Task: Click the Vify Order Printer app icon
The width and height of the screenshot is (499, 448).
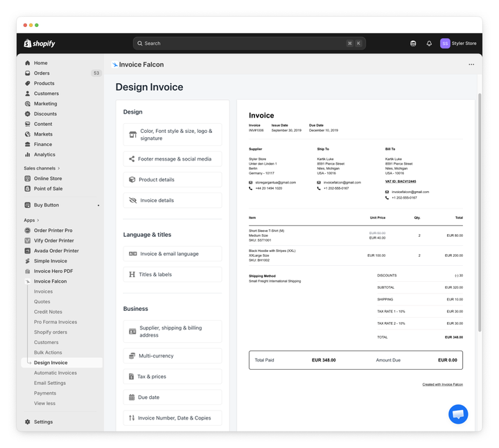Action: click(28, 241)
